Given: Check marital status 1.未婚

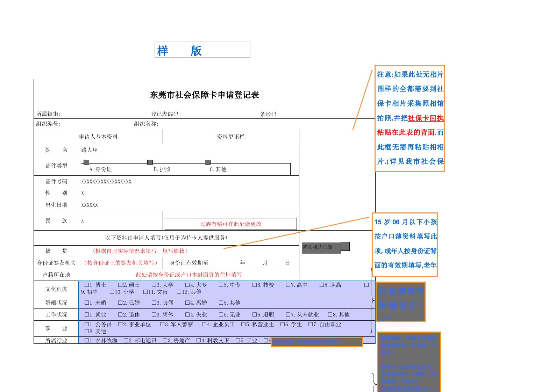Looking at the screenshot, I should coord(87,303).
